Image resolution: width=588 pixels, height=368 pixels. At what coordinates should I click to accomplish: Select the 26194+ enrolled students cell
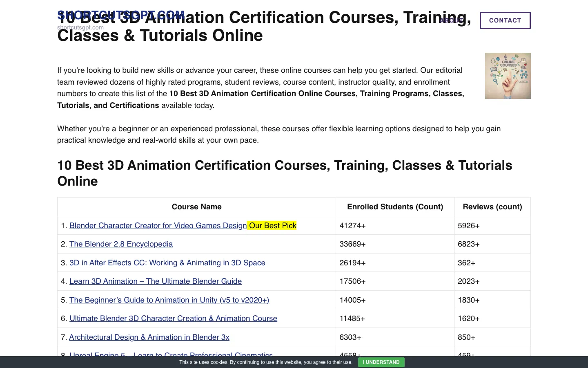[395, 263]
